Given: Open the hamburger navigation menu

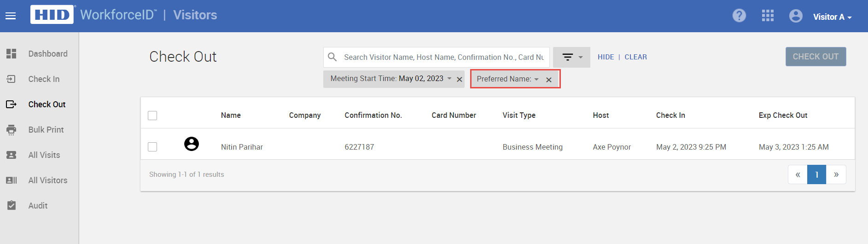Looking at the screenshot, I should coord(11,16).
